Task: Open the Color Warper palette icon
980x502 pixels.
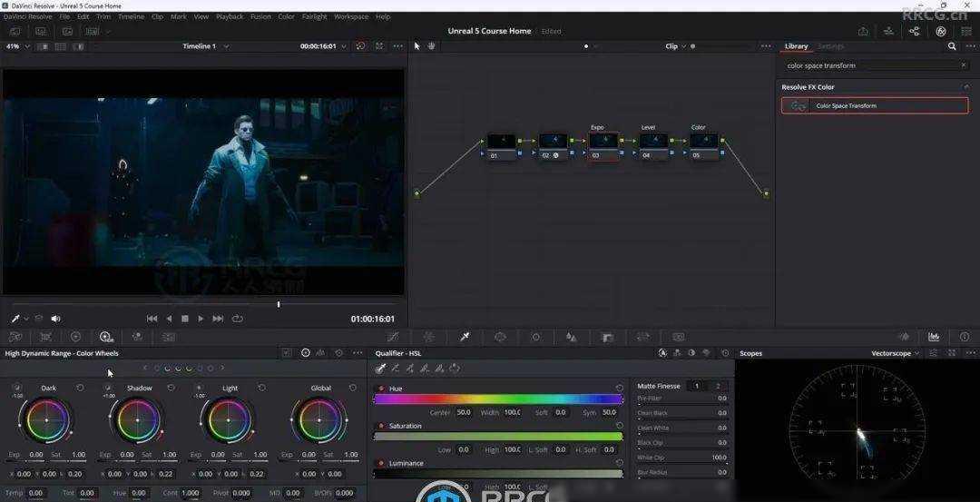Action: [428, 337]
